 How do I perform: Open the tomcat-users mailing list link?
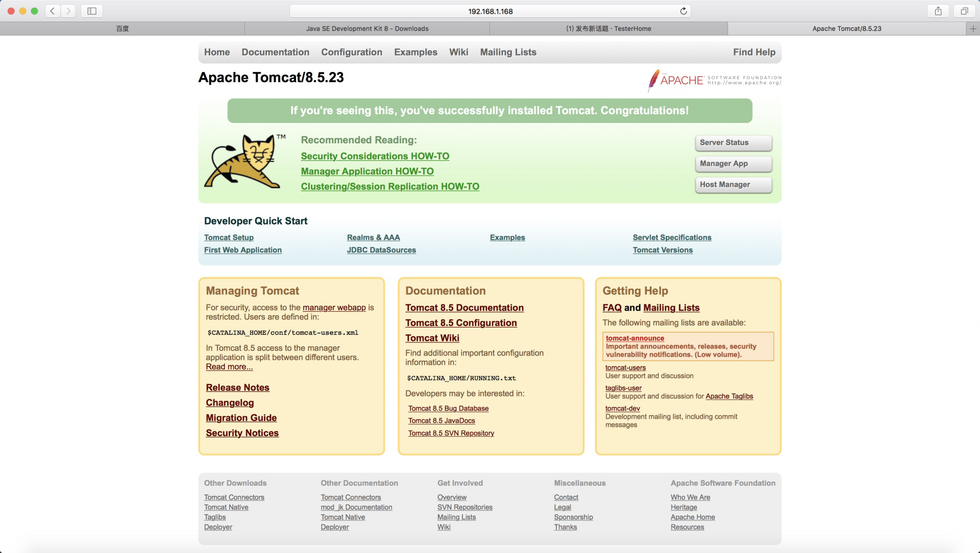pos(625,368)
